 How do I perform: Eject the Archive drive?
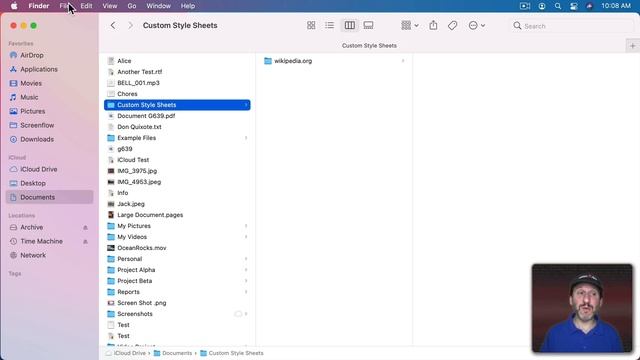(x=85, y=227)
